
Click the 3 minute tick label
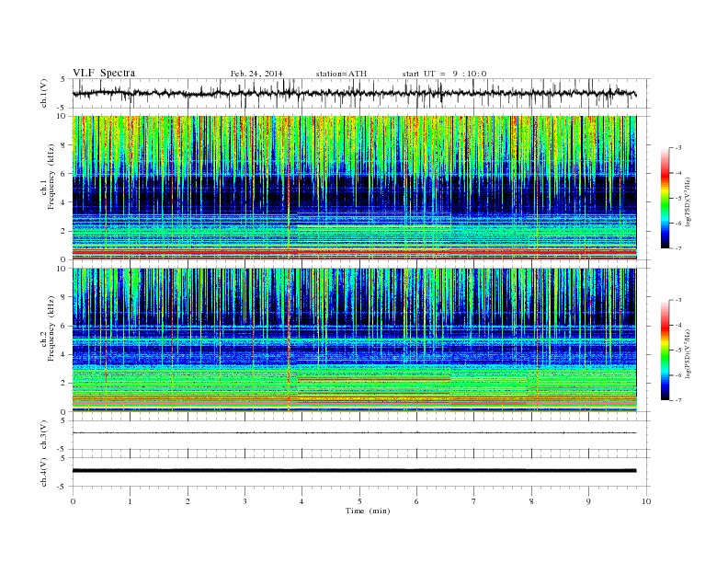point(245,501)
